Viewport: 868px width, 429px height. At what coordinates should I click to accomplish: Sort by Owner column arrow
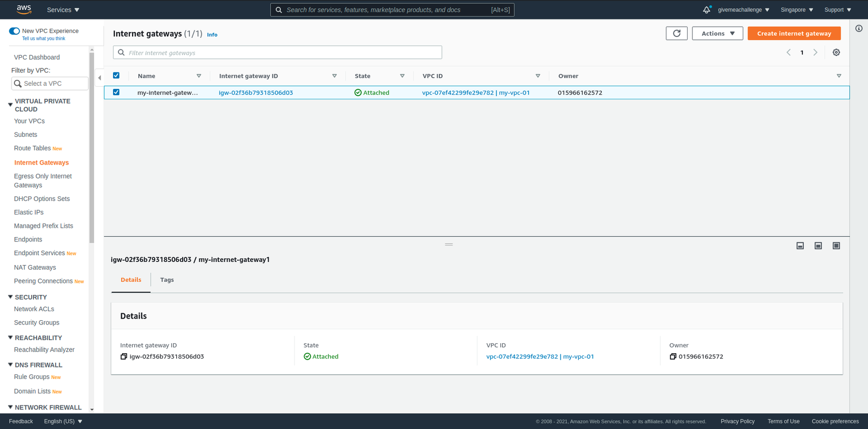coord(839,76)
